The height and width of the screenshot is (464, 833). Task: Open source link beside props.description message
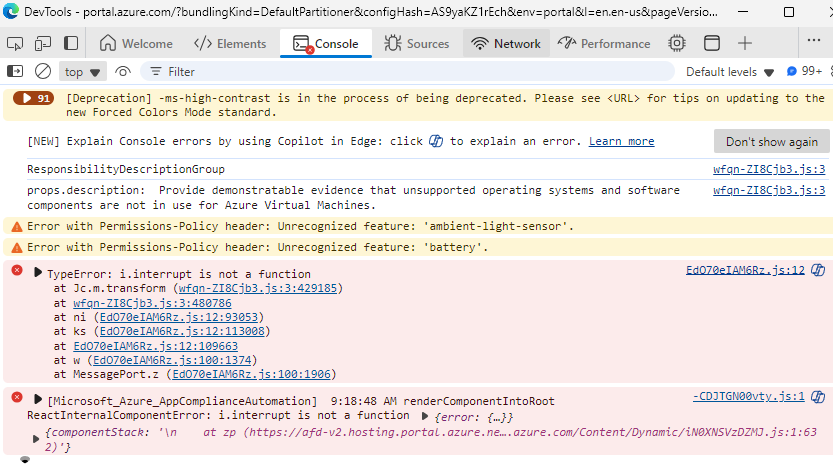click(x=769, y=190)
